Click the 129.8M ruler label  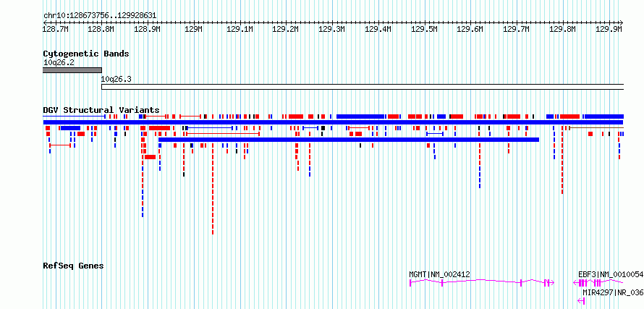563,29
